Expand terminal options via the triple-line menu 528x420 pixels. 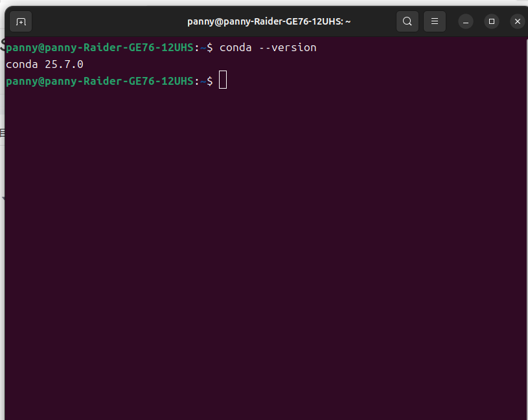[434, 21]
